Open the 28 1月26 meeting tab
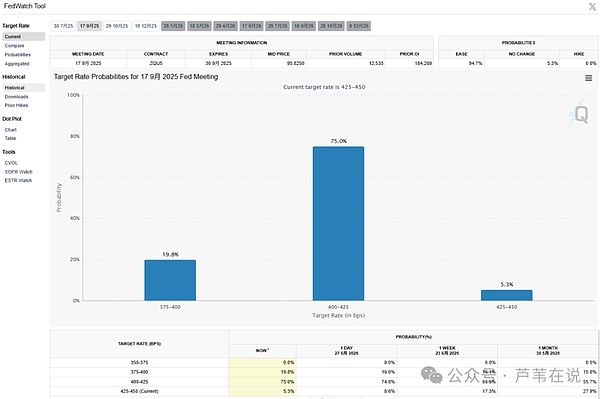This screenshot has height=399, width=600. (173, 26)
